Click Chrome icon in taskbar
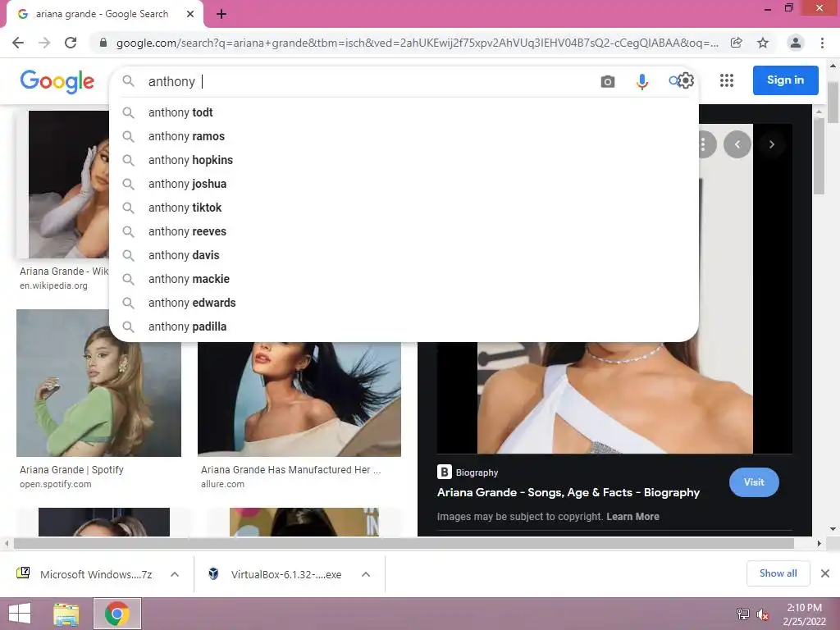Viewport: 840px width, 630px height. 117,614
